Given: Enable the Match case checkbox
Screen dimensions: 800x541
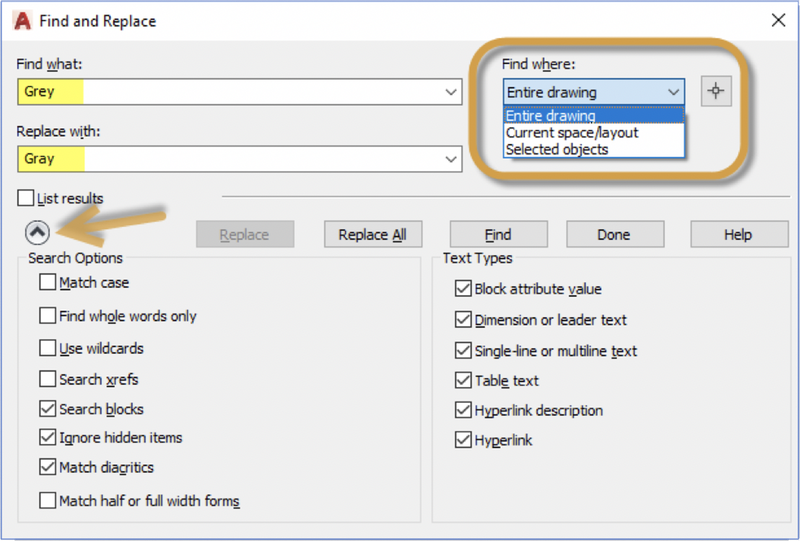Looking at the screenshot, I should (x=48, y=283).
